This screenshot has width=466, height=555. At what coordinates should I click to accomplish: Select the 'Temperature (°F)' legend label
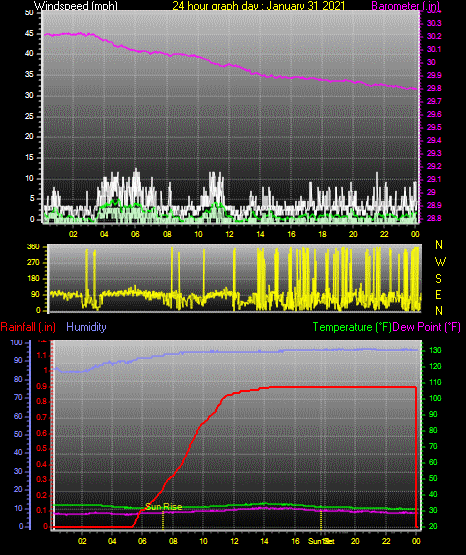point(352,327)
